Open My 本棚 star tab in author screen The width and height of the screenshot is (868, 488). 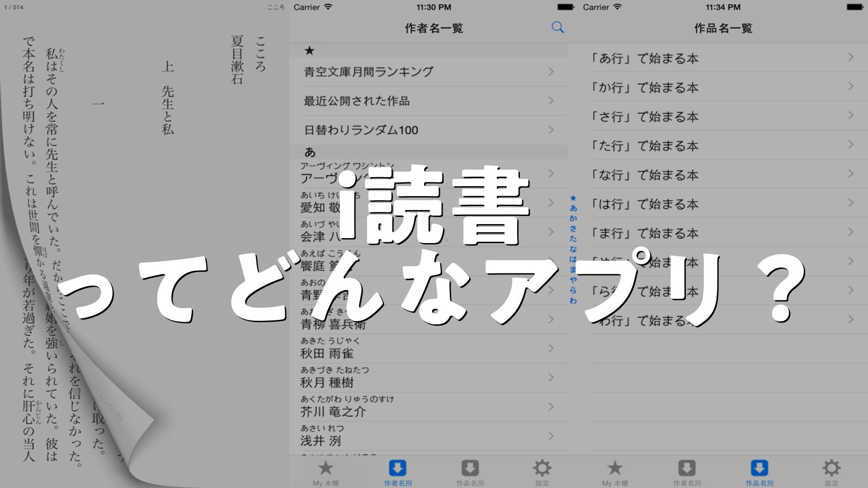(325, 473)
